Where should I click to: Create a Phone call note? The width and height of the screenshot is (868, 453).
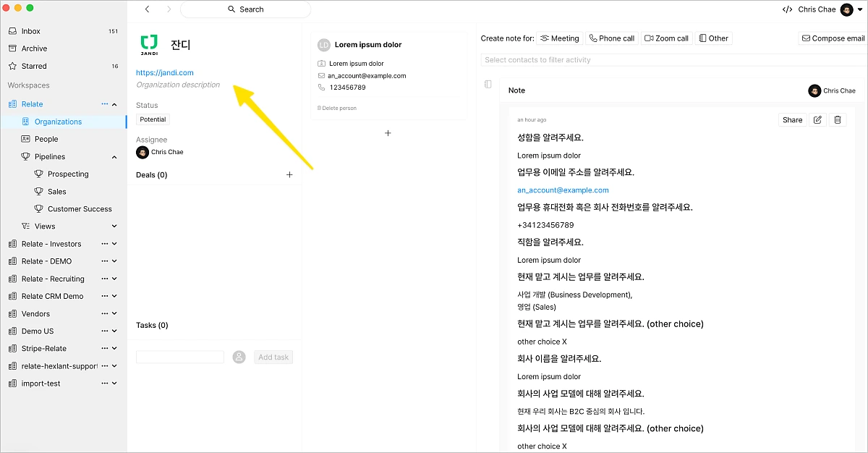[611, 38]
